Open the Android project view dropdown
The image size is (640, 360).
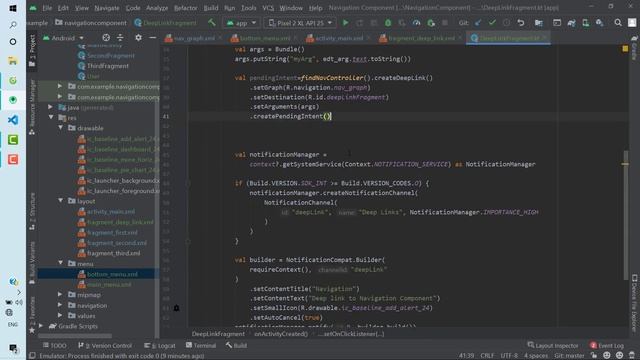(64, 38)
